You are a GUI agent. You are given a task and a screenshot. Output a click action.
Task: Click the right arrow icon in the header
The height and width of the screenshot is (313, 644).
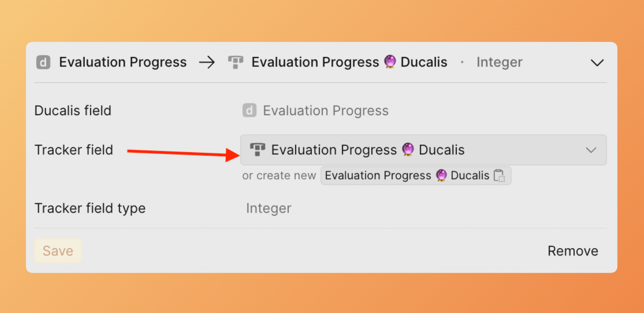pos(207,63)
